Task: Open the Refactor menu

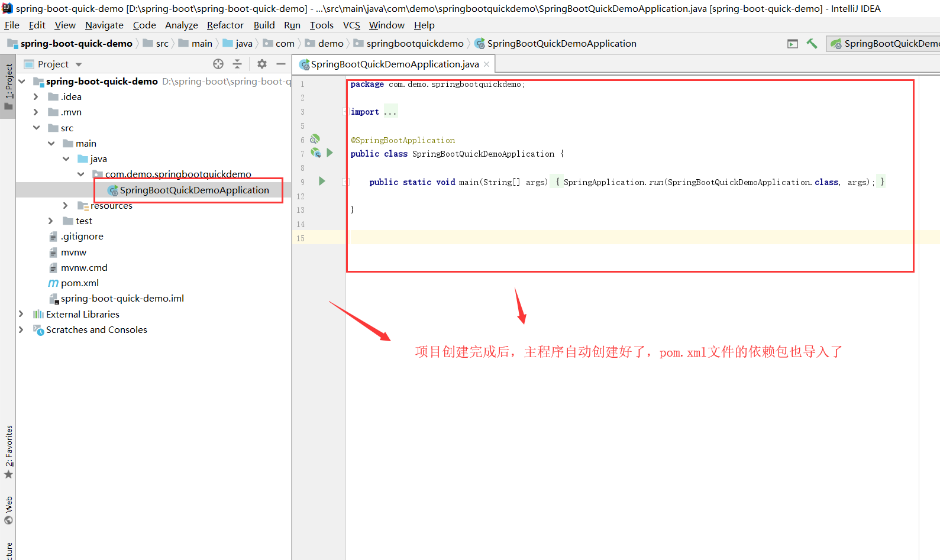Action: [x=225, y=25]
